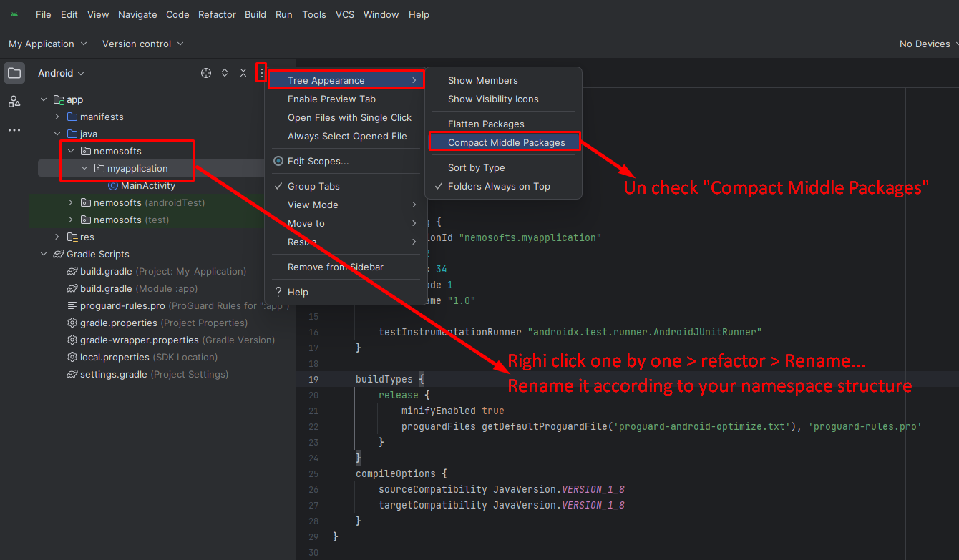Click Expand All icon in project panel
959x560 pixels.
pos(225,73)
